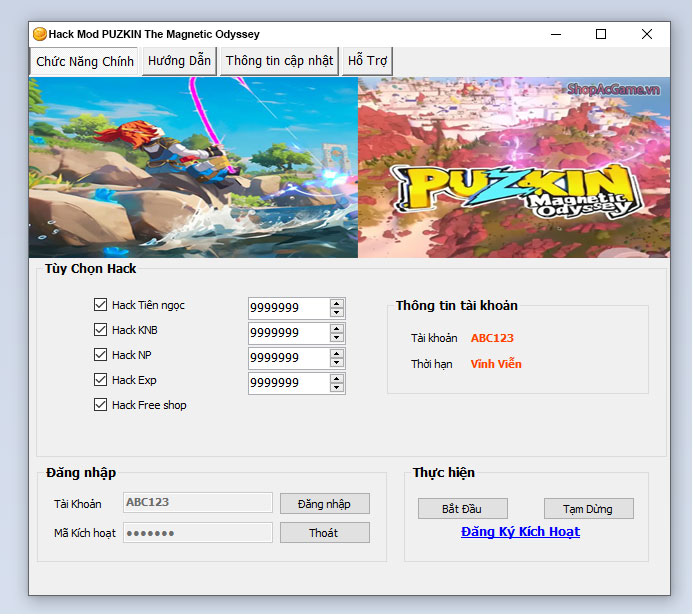This screenshot has width=693, height=616.
Task: Click the orange app icon in title bar
Action: click(x=40, y=34)
